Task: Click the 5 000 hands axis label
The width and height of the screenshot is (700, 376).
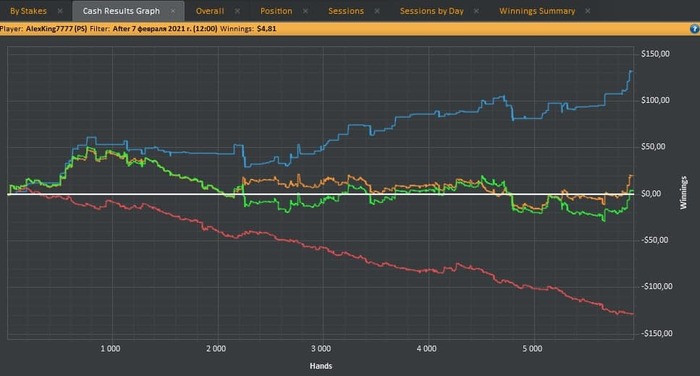Action: [532, 349]
